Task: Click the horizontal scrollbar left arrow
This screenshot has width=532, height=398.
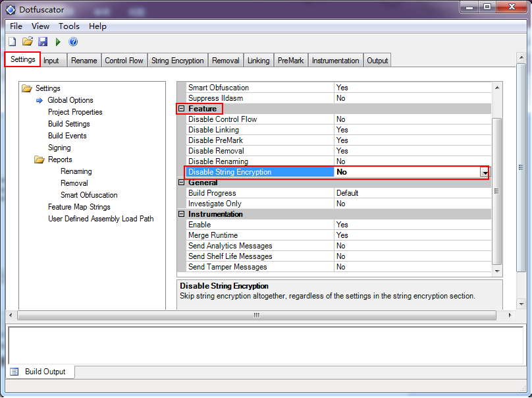Action: (11, 315)
